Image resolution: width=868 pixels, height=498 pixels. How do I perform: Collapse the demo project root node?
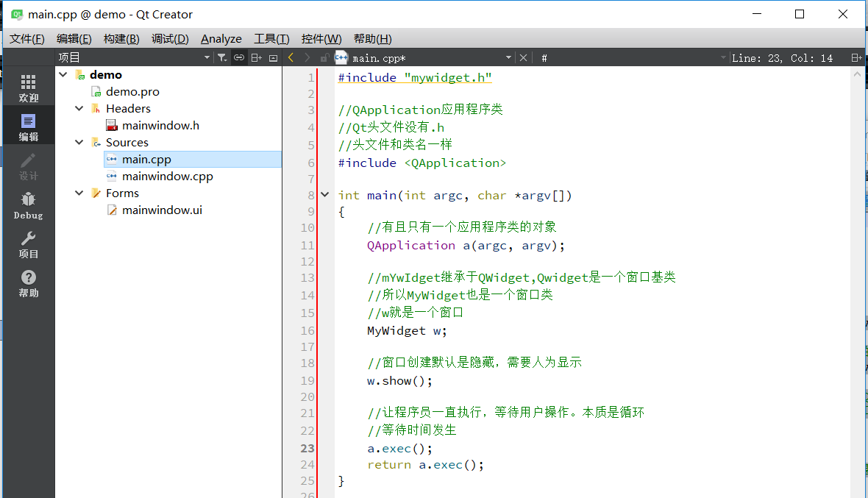tap(63, 74)
